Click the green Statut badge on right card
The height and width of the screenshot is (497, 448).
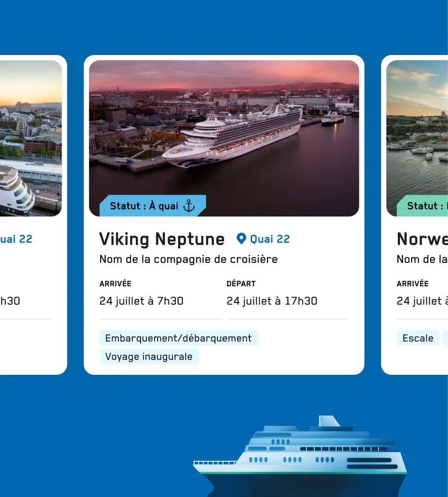423,206
